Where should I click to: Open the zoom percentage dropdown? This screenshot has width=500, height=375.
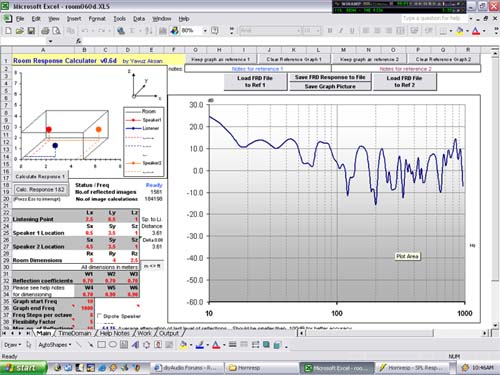[205, 31]
